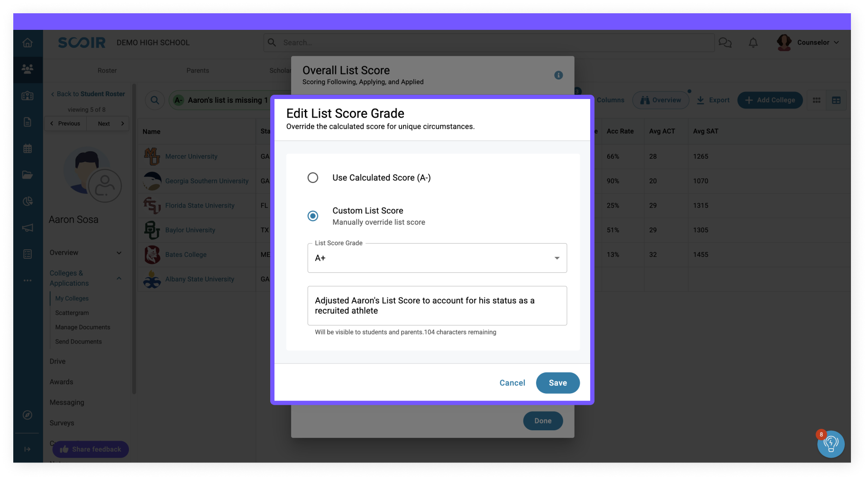Click the lightbulb help widget icon
868x480 pixels.
pyautogui.click(x=831, y=444)
